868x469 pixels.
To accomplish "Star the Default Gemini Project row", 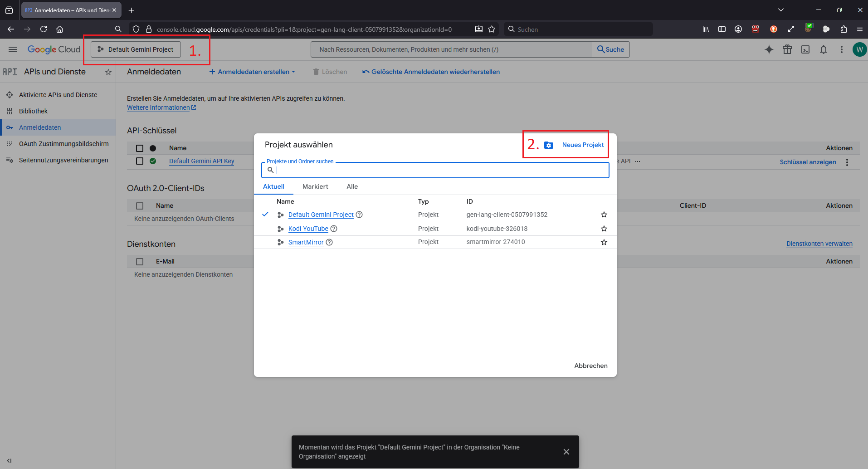I will (x=604, y=215).
